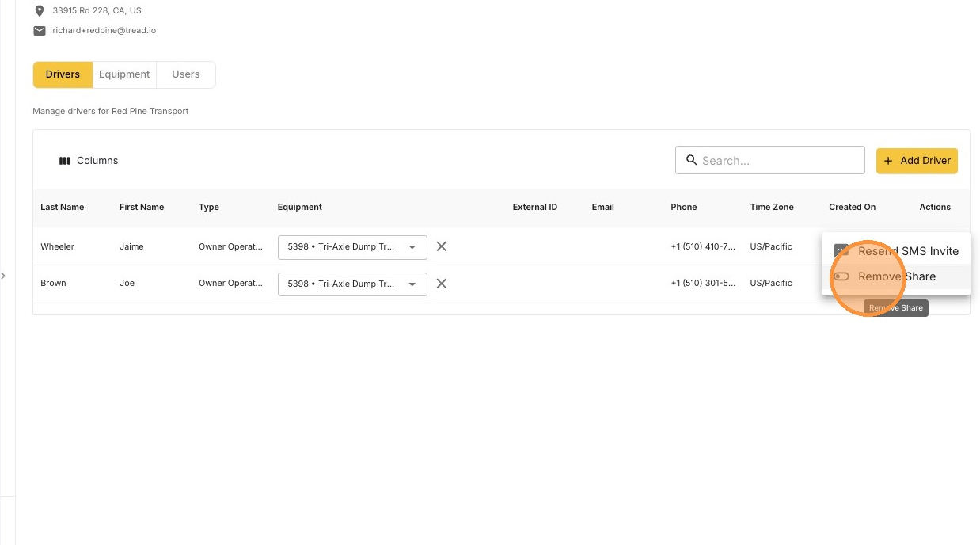
Task: Select the Jaime first name cell
Action: [x=131, y=247]
